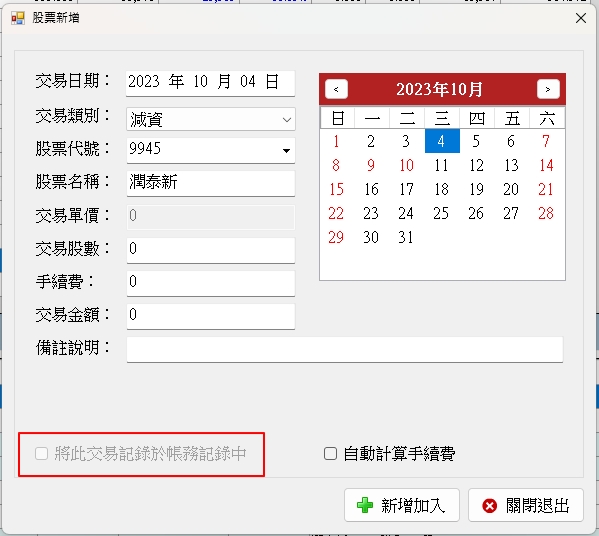The image size is (599, 536).
Task: Focus the 手續費 input field
Action: [210, 283]
